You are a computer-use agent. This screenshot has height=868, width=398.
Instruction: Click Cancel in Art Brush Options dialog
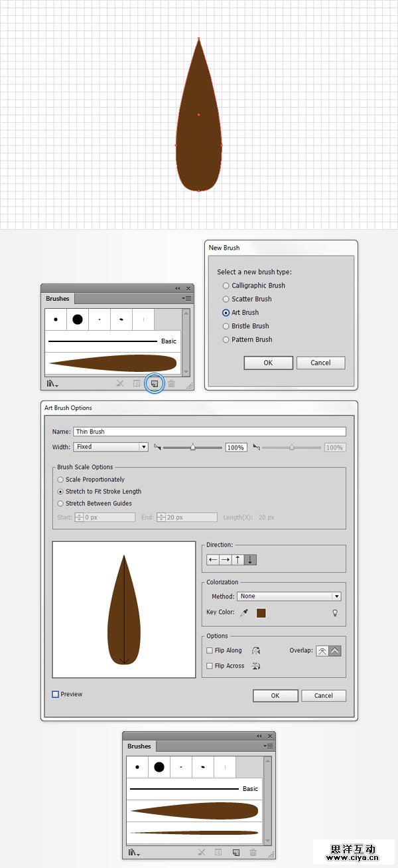click(x=324, y=695)
